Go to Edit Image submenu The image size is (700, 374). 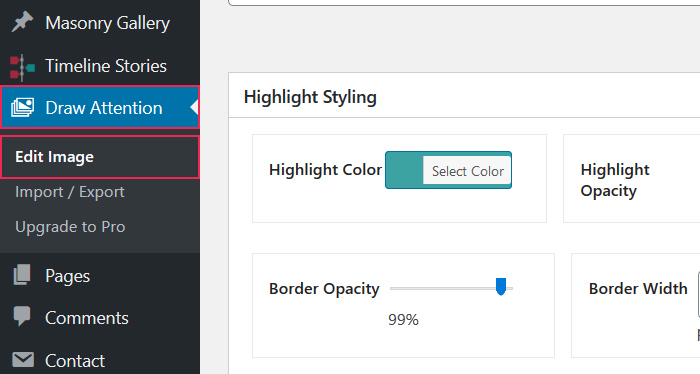100,157
